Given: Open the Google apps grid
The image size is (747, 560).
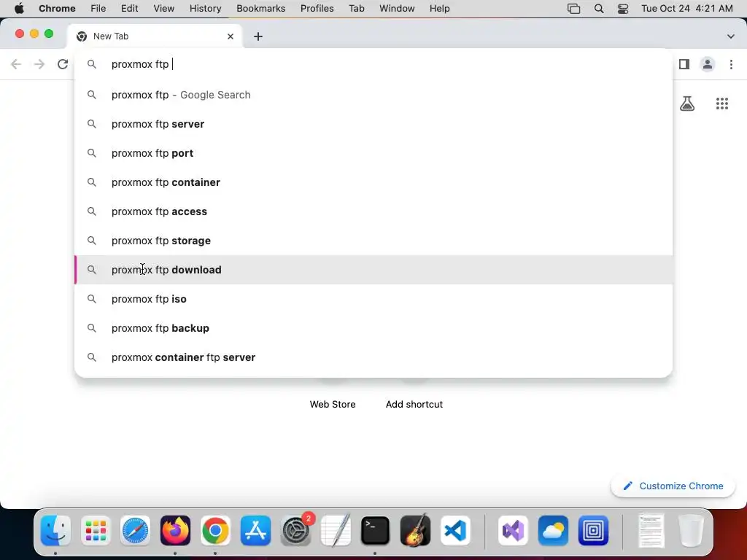Looking at the screenshot, I should 721,104.
